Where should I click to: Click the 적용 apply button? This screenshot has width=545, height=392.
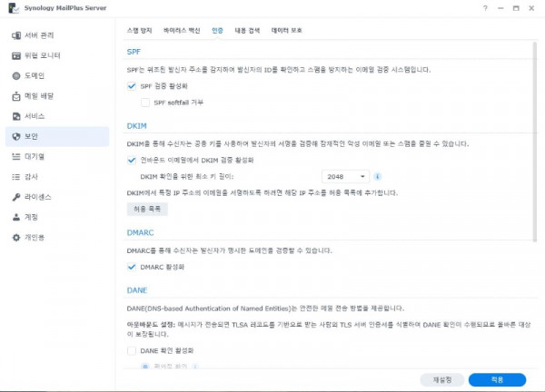(496, 379)
